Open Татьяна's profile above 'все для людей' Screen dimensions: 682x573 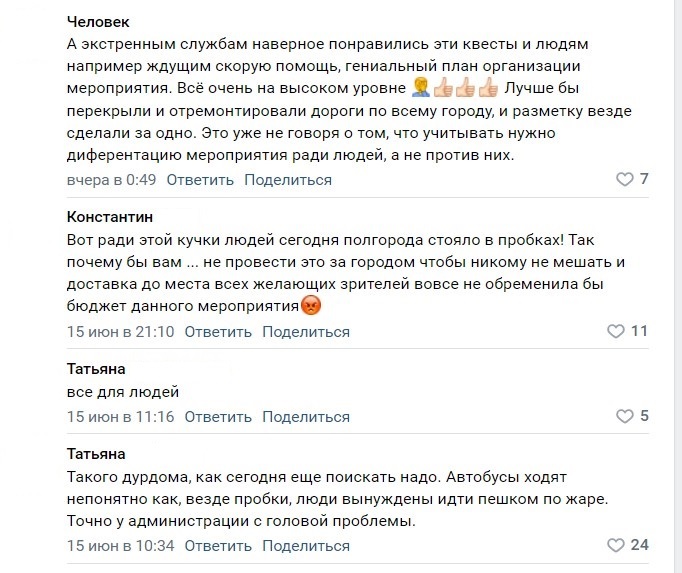point(96,369)
